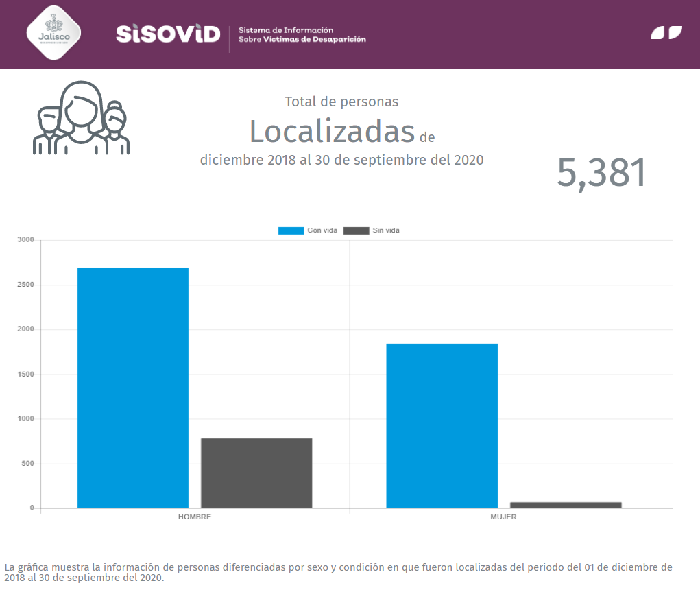Click the 3000 y-axis label

tap(26, 240)
